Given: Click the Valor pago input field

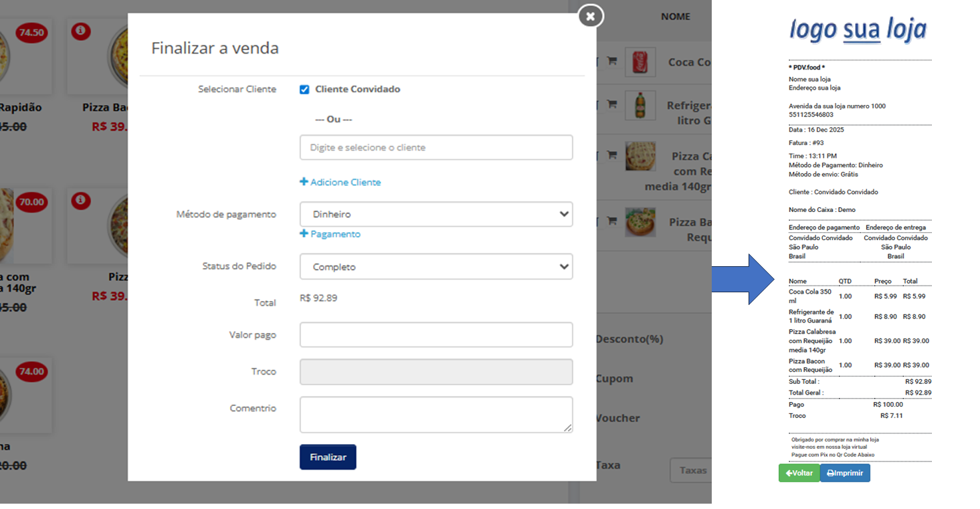Looking at the screenshot, I should 435,335.
